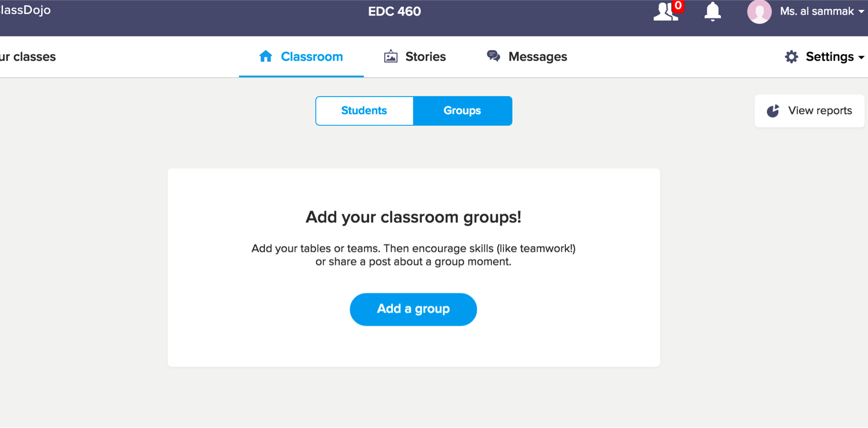Click the Add a group button
Image resolution: width=868 pixels, height=428 pixels.
pyautogui.click(x=413, y=309)
